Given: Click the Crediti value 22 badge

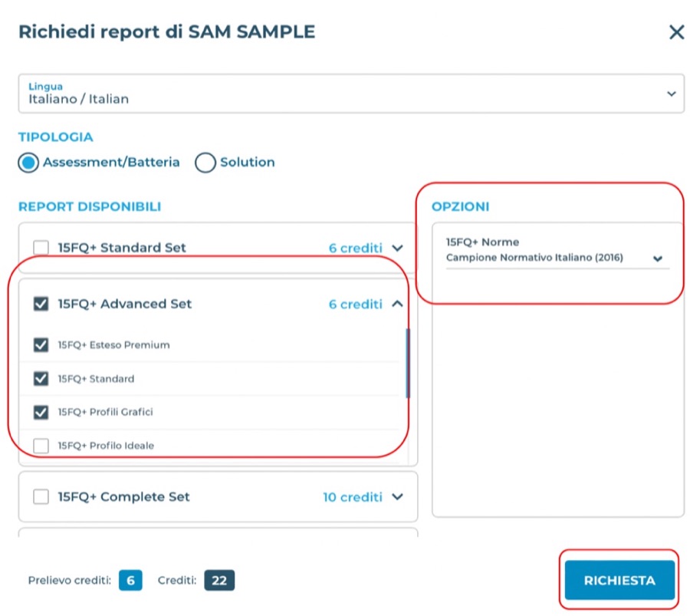Looking at the screenshot, I should coord(219,581).
